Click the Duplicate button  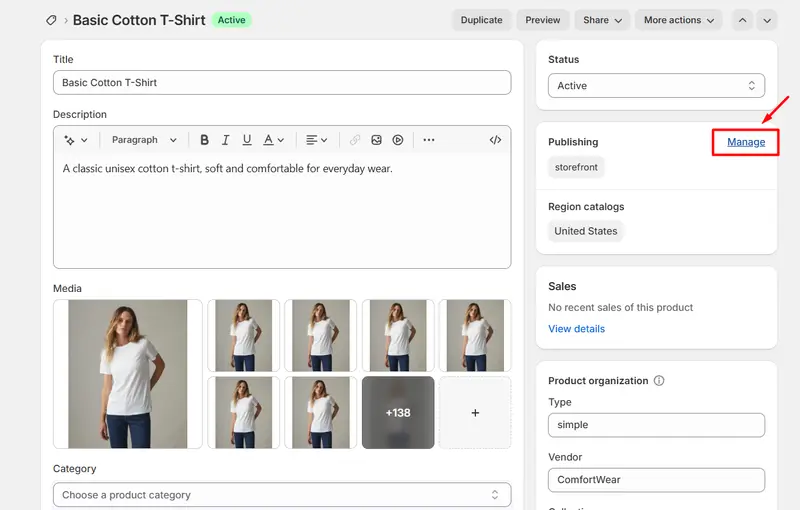(x=482, y=20)
